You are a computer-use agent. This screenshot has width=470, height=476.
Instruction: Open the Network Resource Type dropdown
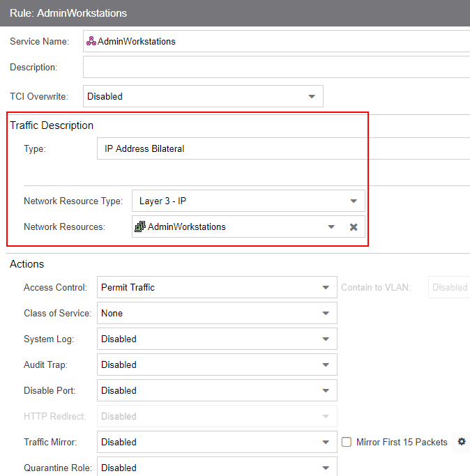pyautogui.click(x=354, y=201)
